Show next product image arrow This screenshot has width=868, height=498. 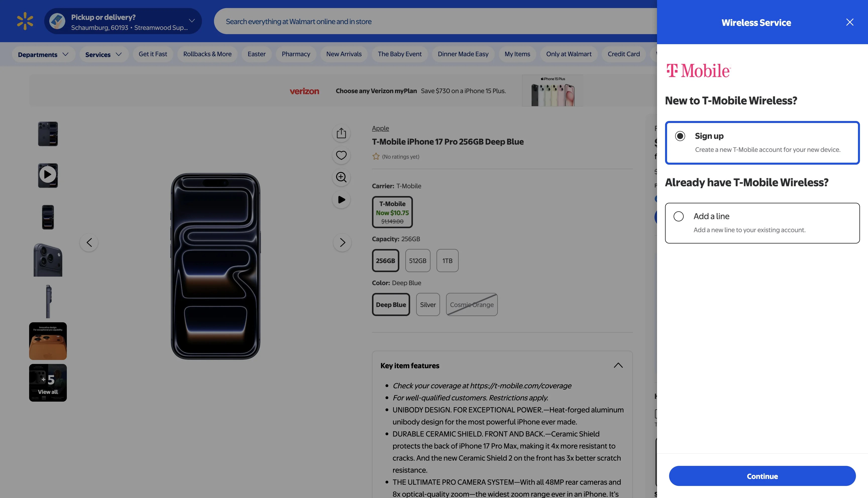342,242
